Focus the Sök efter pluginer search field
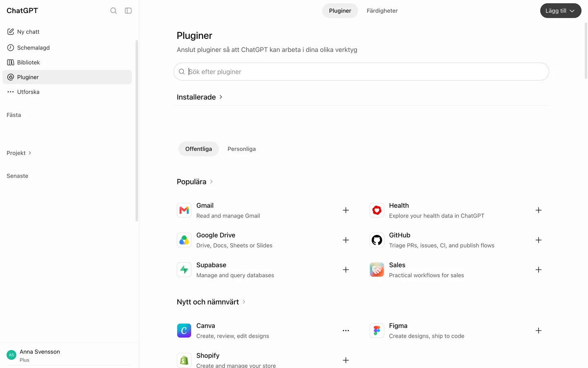This screenshot has height=368, width=588. [x=361, y=72]
